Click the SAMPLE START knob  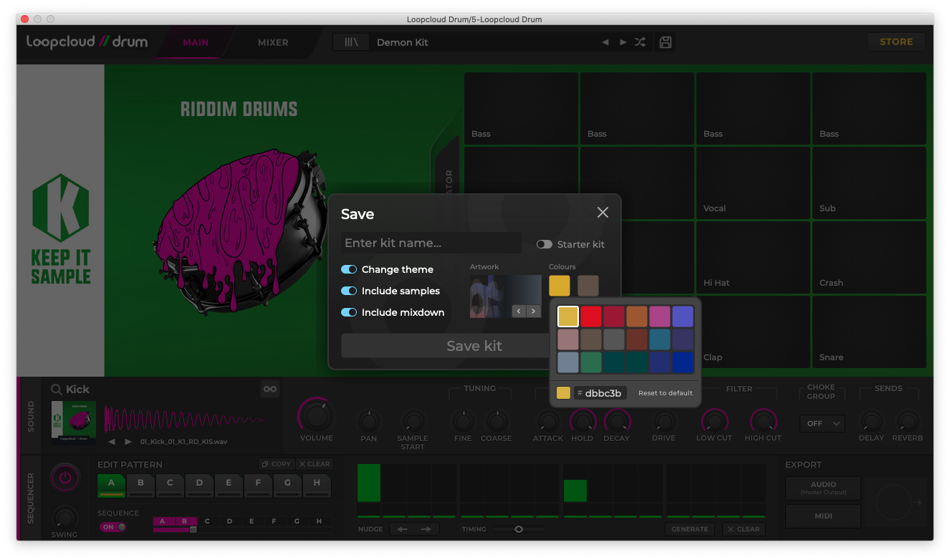[x=413, y=420]
